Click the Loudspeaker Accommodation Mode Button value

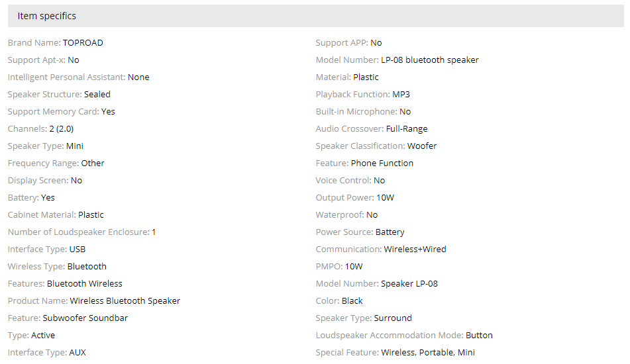click(x=479, y=336)
